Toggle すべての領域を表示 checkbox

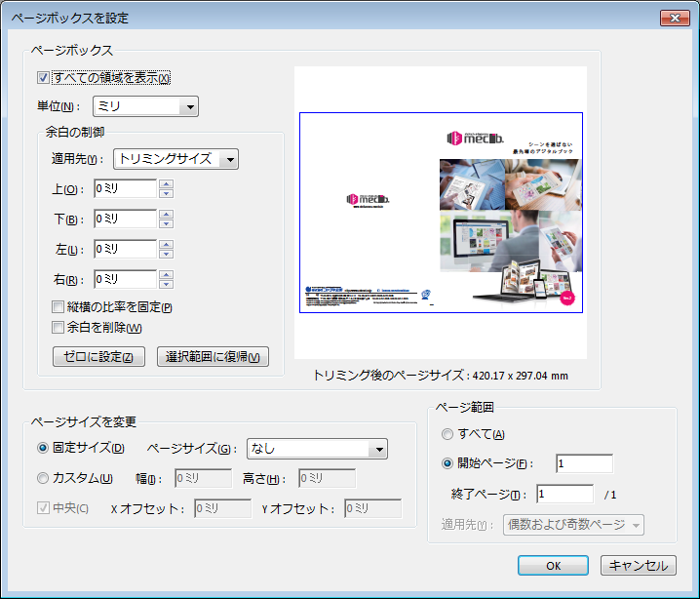pos(43,78)
